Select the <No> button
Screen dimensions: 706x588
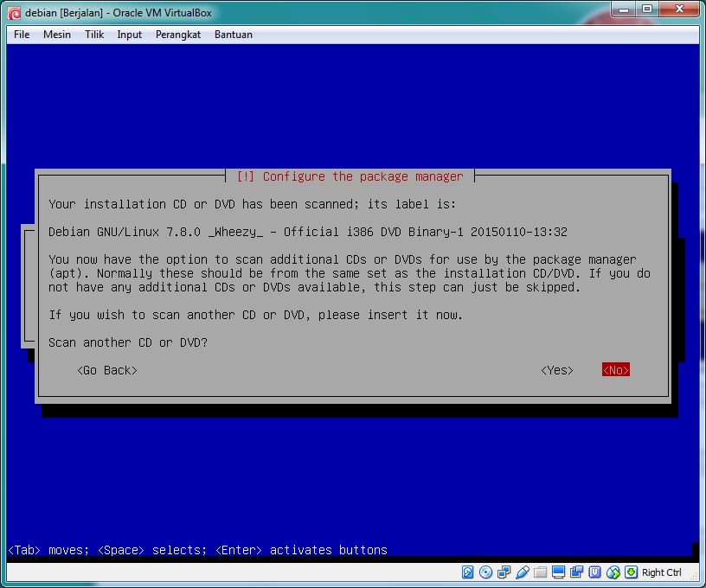tap(615, 370)
